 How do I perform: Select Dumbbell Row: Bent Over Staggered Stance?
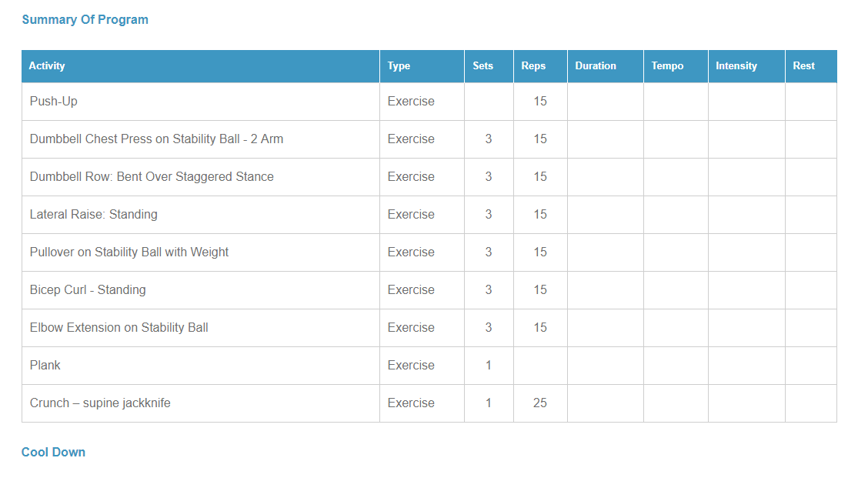point(152,177)
